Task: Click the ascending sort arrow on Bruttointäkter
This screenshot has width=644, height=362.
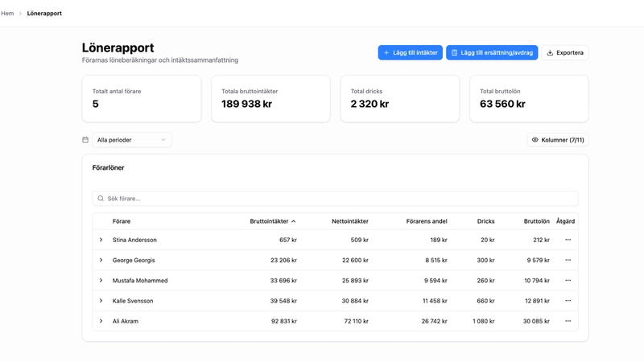Action: (x=293, y=221)
